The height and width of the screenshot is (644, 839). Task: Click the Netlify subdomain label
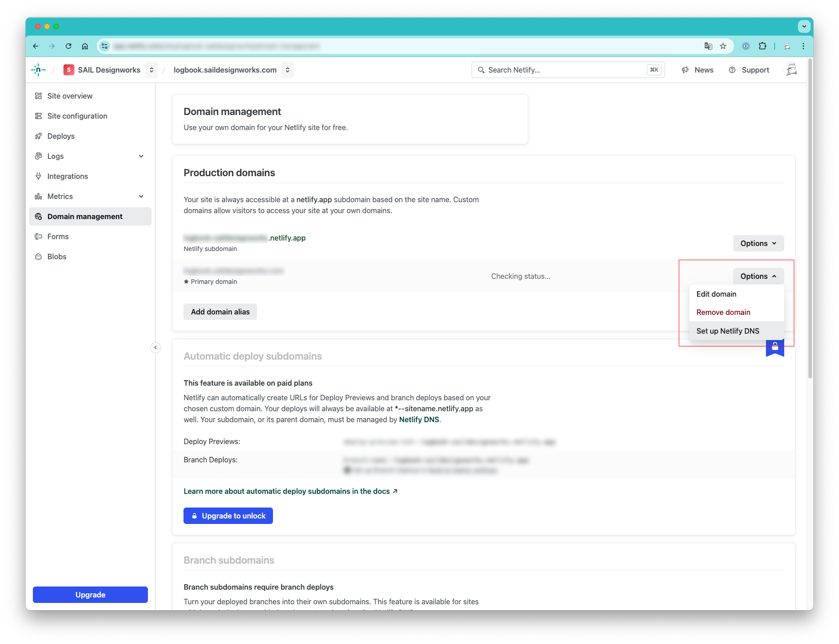210,249
